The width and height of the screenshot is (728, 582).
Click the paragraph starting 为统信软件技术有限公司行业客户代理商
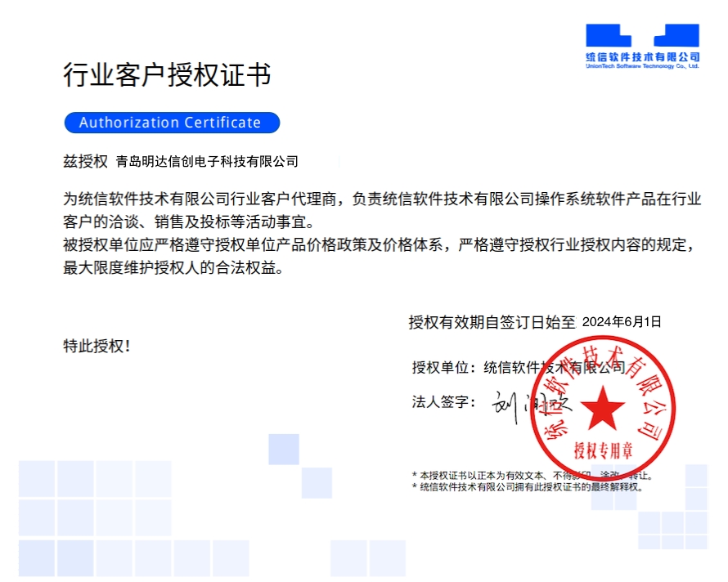click(382, 210)
